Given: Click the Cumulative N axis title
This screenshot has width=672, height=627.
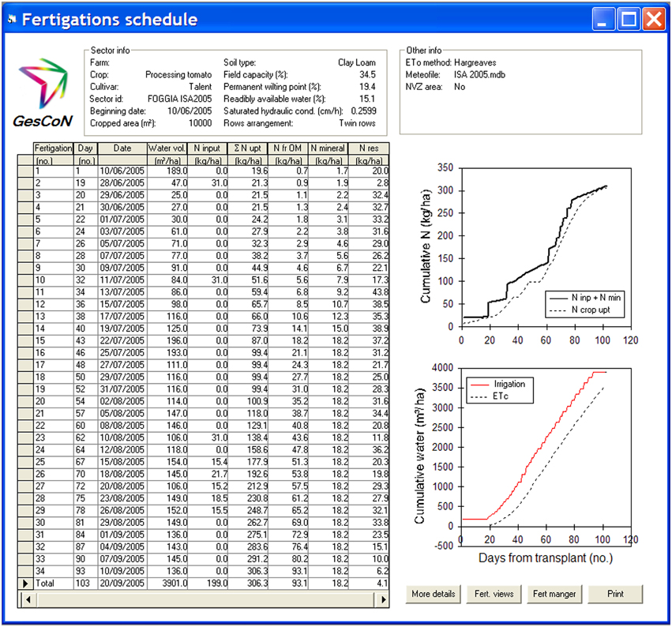Looking at the screenshot, I should coord(425,246).
